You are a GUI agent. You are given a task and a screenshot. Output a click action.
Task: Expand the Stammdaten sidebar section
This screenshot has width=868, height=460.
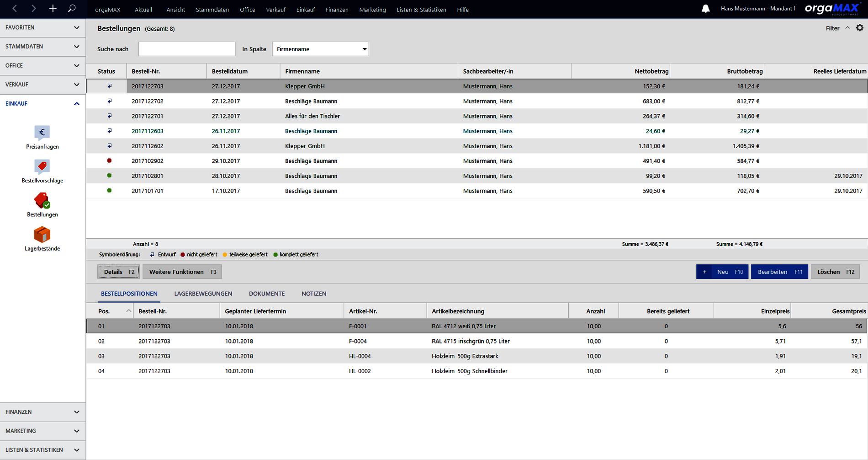42,47
